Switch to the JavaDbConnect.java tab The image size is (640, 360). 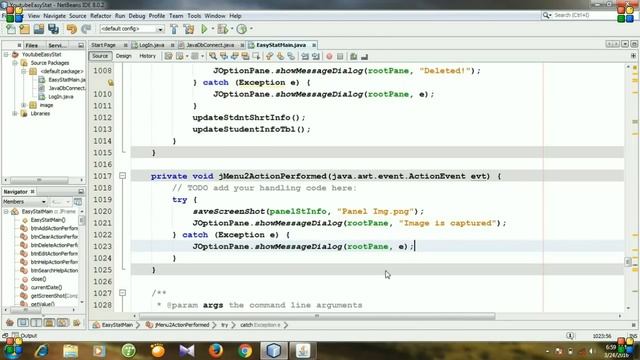211,45
